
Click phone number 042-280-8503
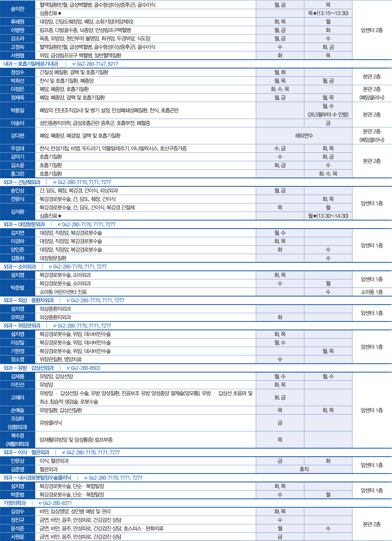[85, 368]
